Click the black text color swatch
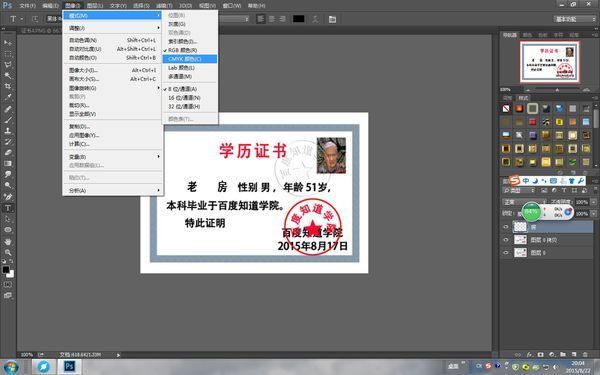Image resolution: width=600 pixels, height=375 pixels. (x=298, y=19)
